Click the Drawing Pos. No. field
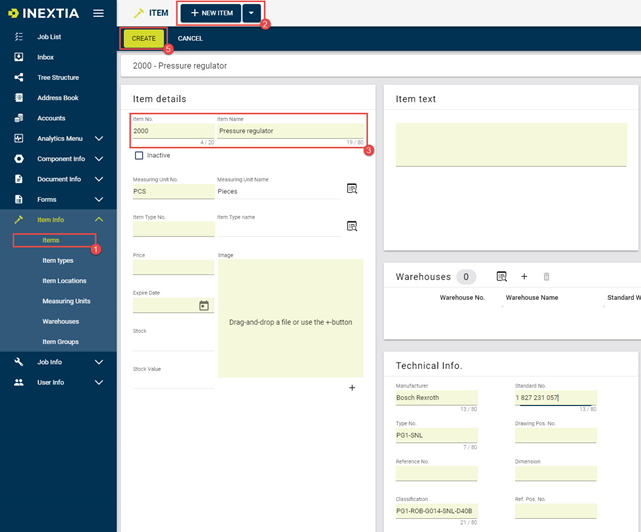Viewport: 641px width, 532px height. point(556,435)
